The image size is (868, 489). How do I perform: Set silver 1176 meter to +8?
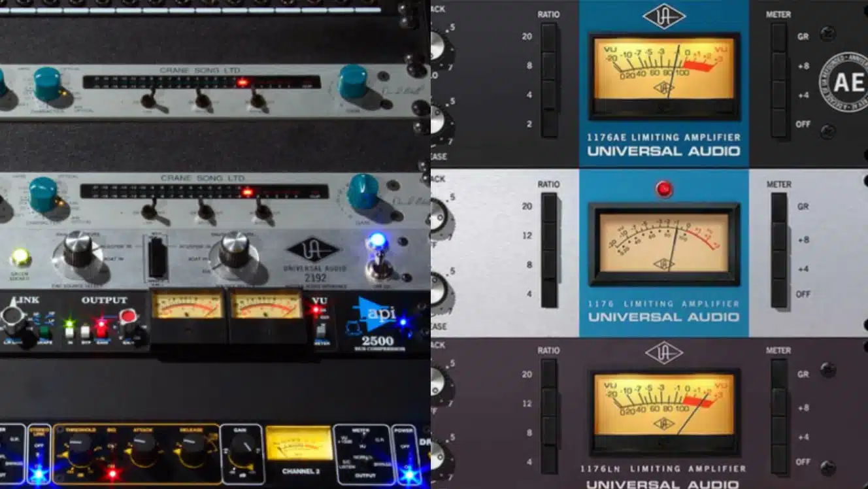click(x=779, y=236)
